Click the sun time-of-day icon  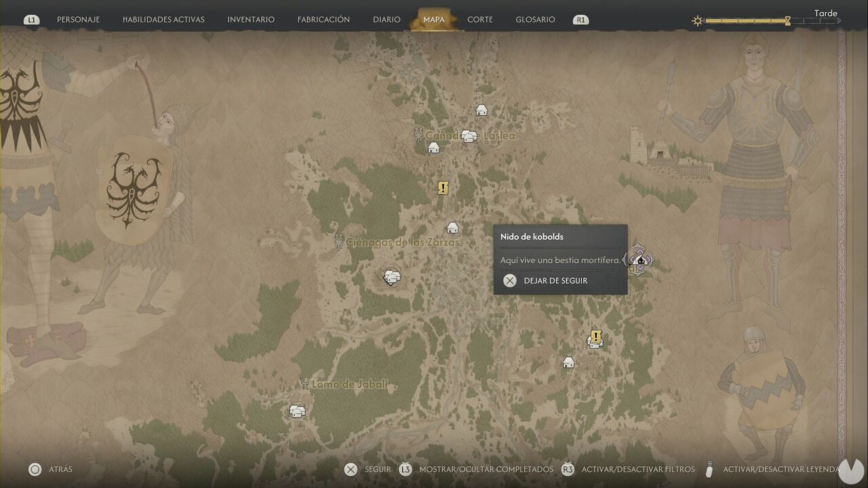click(x=697, y=21)
